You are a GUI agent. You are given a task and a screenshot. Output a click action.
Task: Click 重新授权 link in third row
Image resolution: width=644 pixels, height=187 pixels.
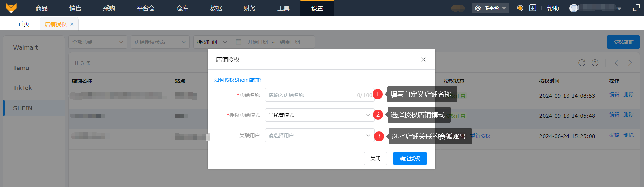(x=481, y=136)
